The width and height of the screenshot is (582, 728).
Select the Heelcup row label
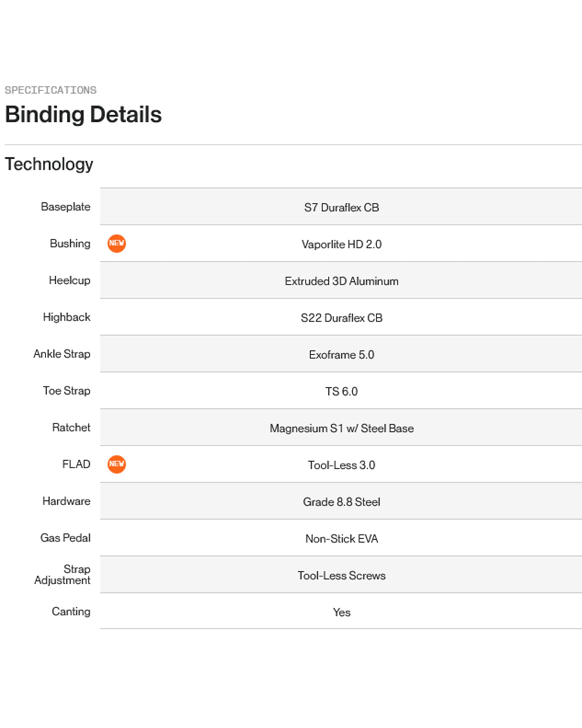click(69, 280)
